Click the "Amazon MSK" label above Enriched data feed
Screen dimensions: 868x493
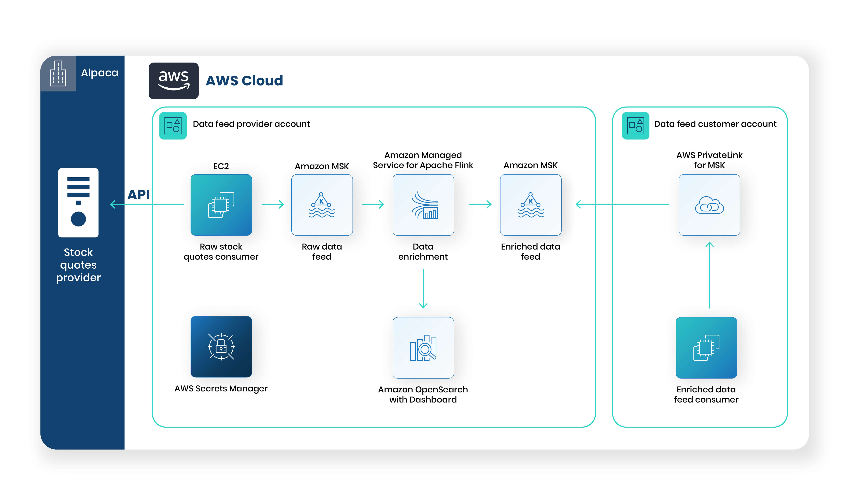pyautogui.click(x=531, y=165)
